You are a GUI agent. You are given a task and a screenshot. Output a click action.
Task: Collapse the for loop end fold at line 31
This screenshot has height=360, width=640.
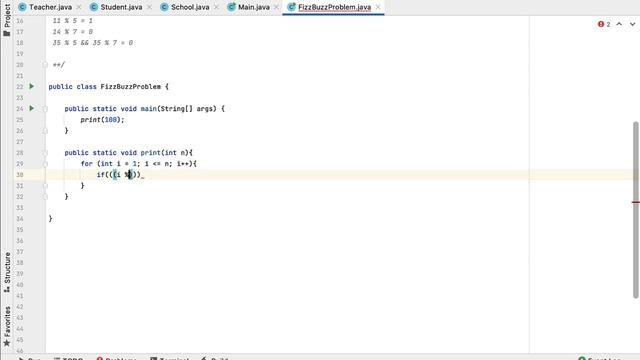[x=45, y=186]
